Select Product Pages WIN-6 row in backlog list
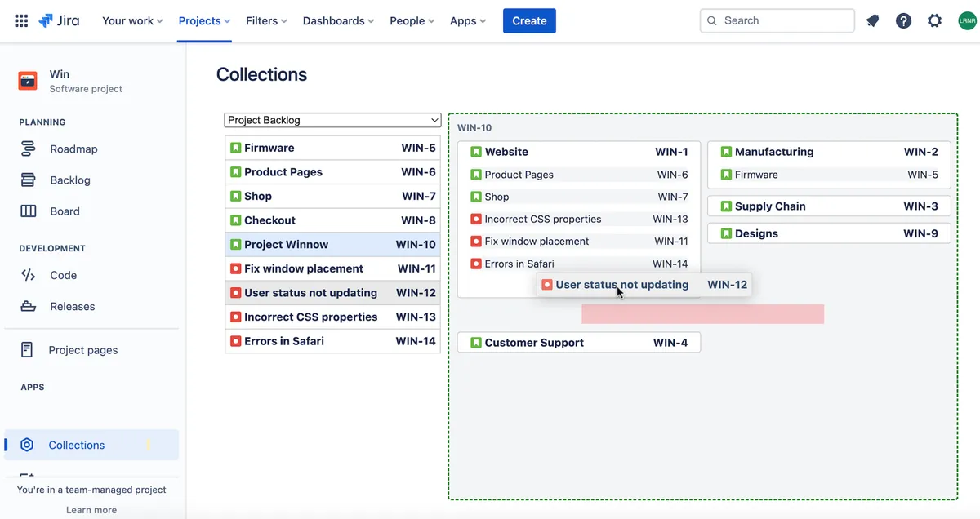 (x=332, y=172)
